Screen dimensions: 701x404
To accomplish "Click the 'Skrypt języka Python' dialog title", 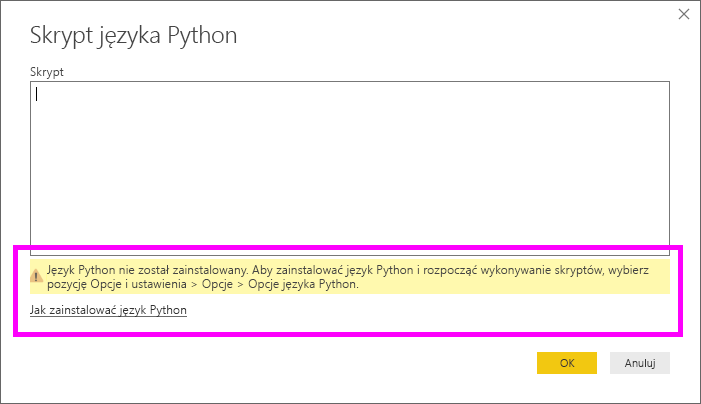I will click(x=133, y=36).
